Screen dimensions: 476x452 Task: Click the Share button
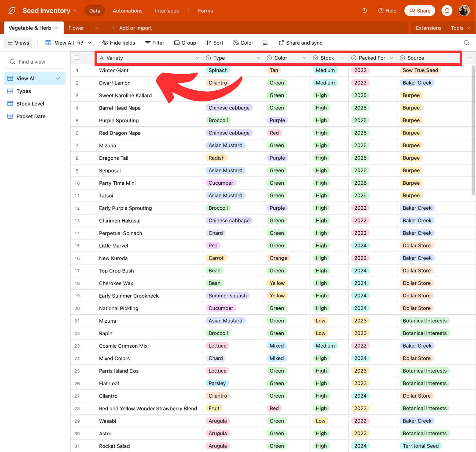(419, 11)
